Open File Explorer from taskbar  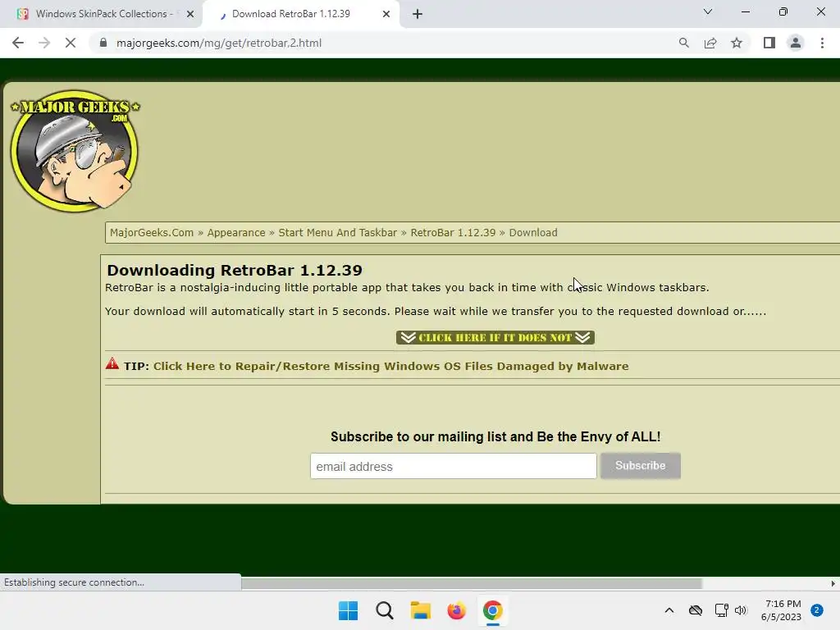pos(421,610)
